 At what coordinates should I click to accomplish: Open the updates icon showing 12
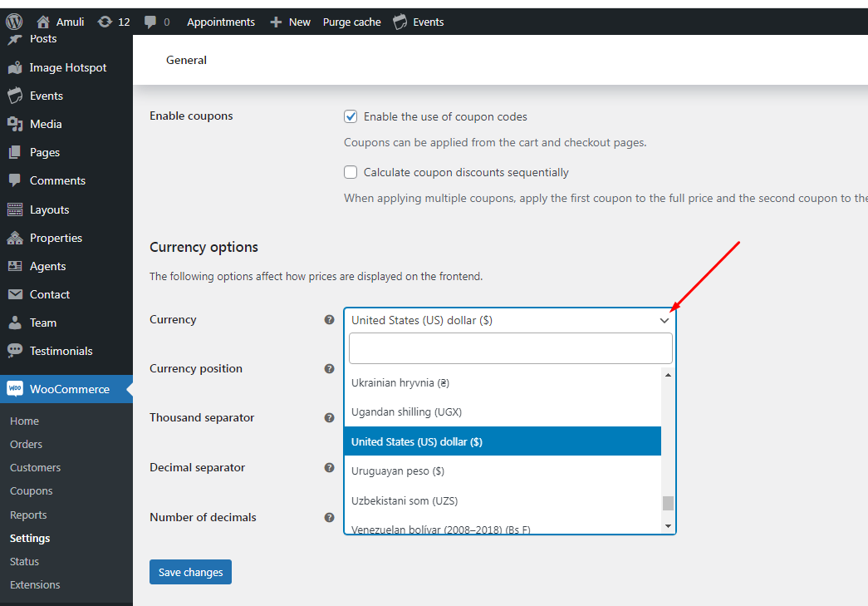(105, 22)
